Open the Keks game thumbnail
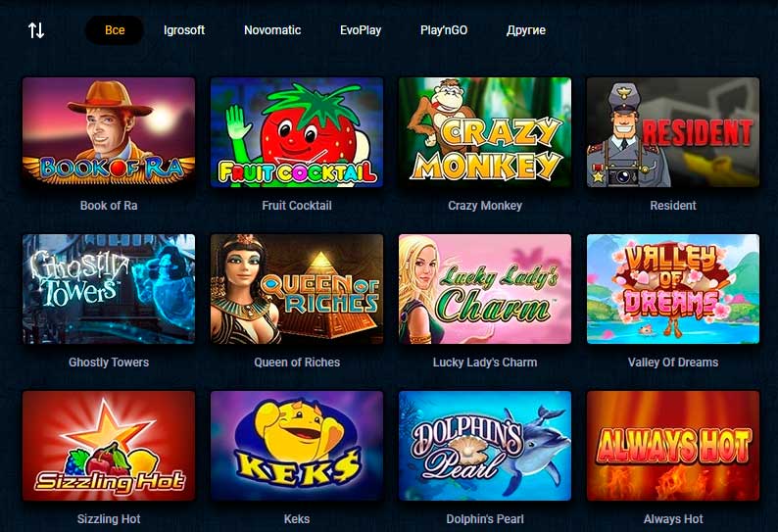 pos(297,446)
